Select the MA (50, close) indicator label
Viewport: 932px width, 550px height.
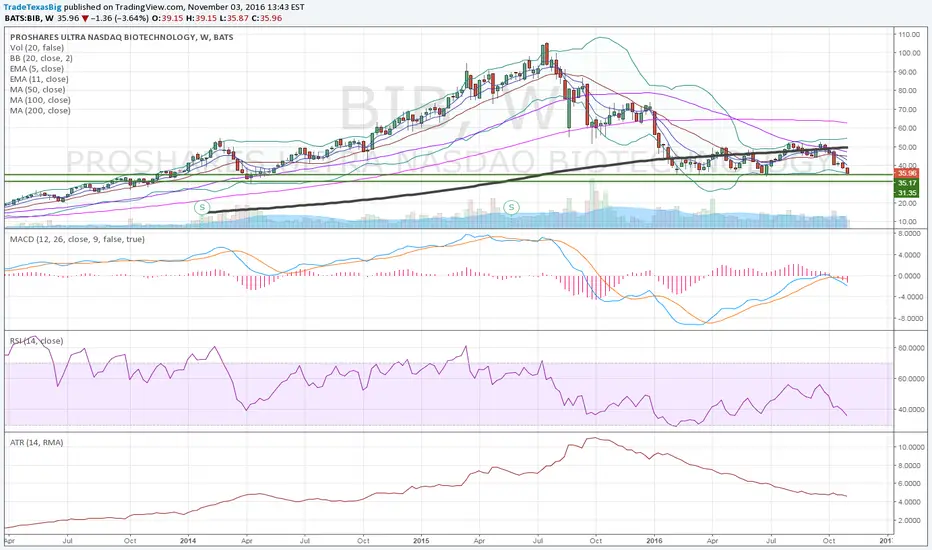click(x=37, y=90)
